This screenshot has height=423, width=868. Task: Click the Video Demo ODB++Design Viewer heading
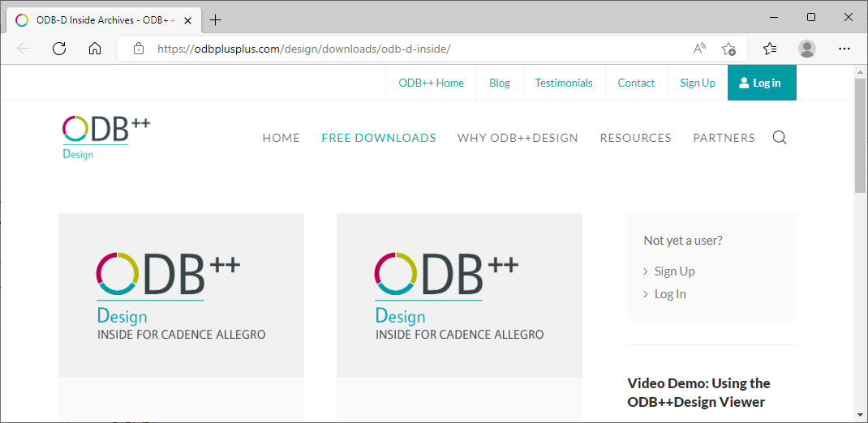coord(698,392)
